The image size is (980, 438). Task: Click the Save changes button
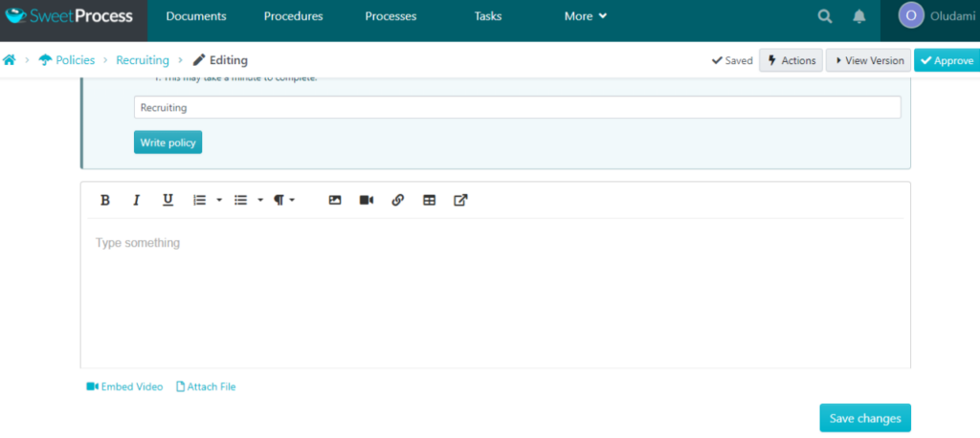(865, 418)
